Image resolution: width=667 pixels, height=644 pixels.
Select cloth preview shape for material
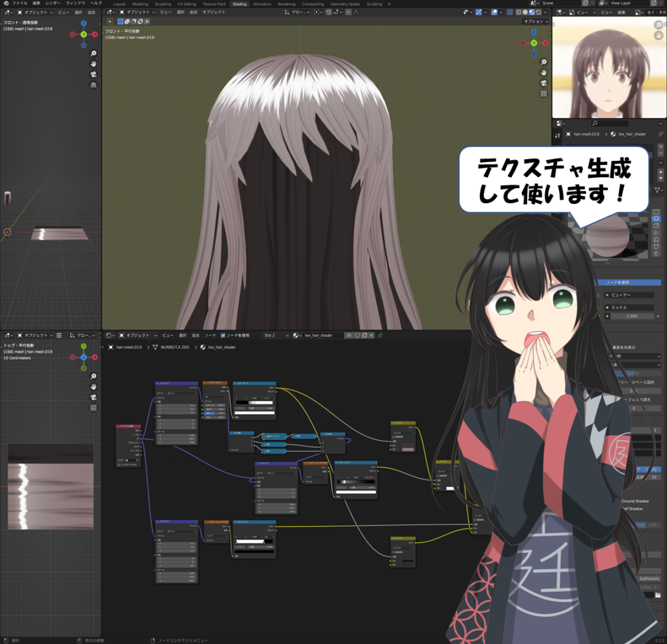(x=657, y=246)
